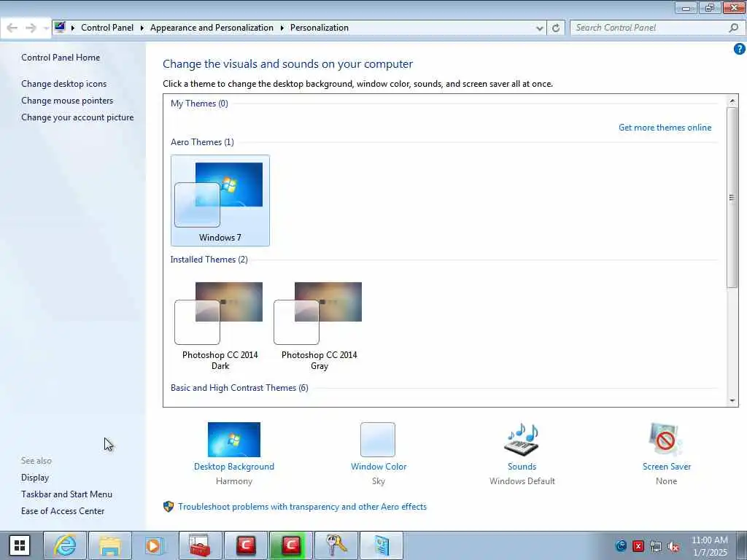Screen dimensions: 747x560
Task: Open the keys icon in the taskbar
Action: [336, 545]
